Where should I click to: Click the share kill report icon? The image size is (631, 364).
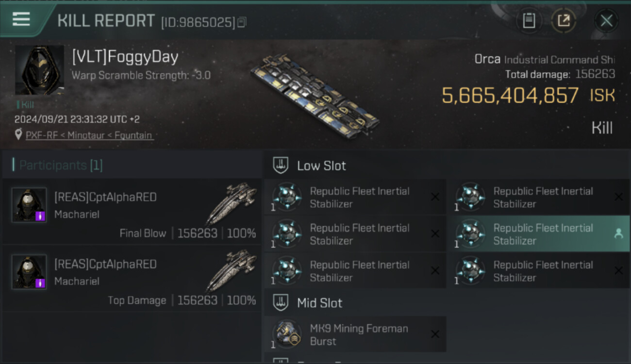pyautogui.click(x=564, y=21)
